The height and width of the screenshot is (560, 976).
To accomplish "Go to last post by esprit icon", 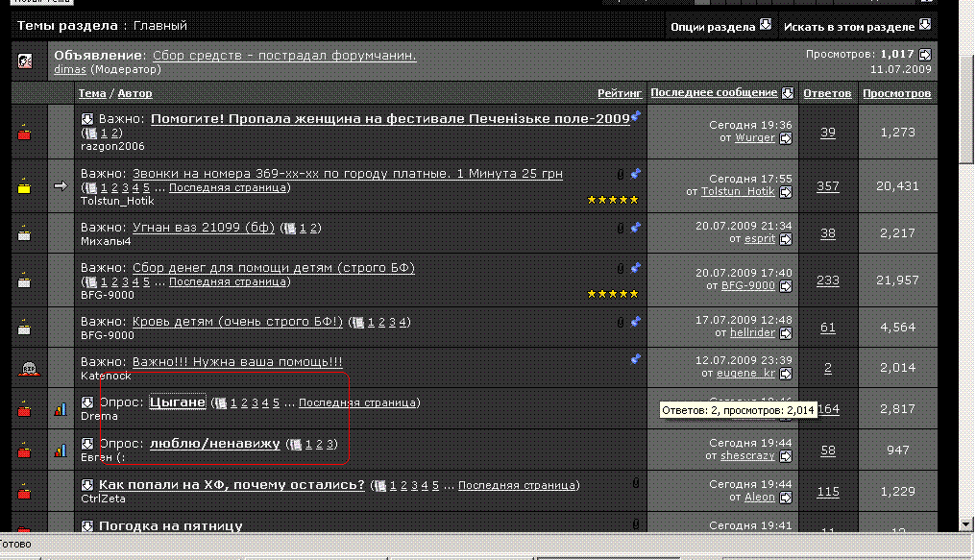I will point(786,239).
